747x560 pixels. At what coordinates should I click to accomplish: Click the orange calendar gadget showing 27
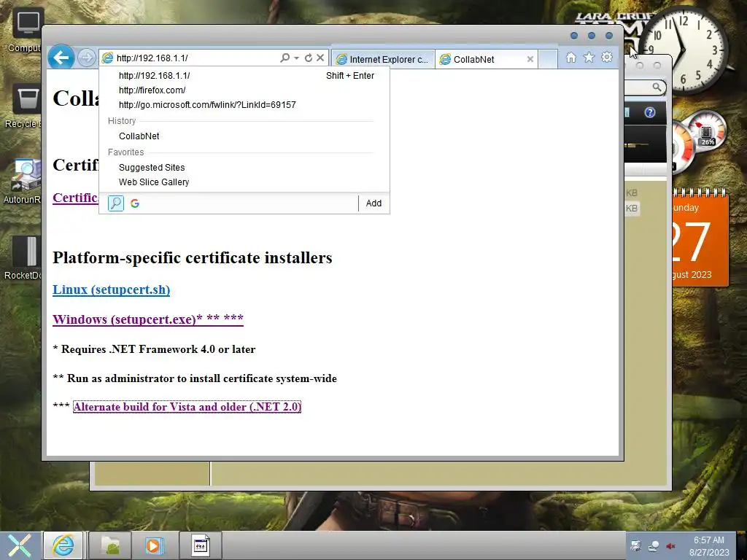click(700, 238)
